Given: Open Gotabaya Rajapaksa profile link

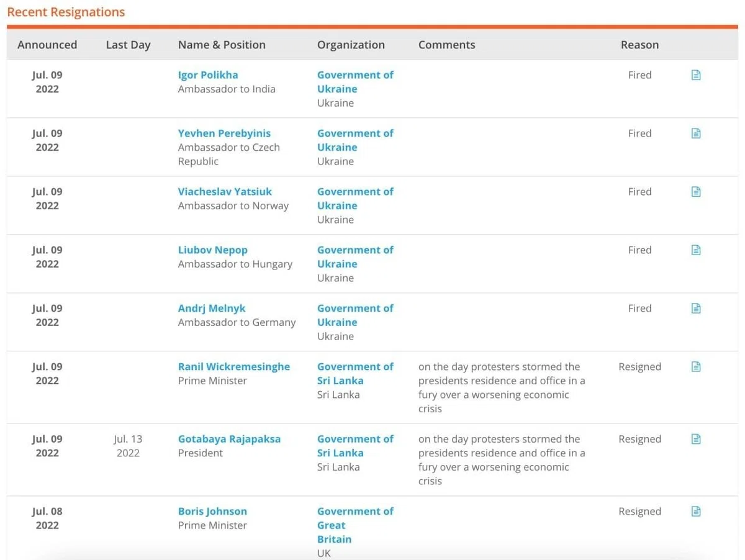Looking at the screenshot, I should 229,439.
